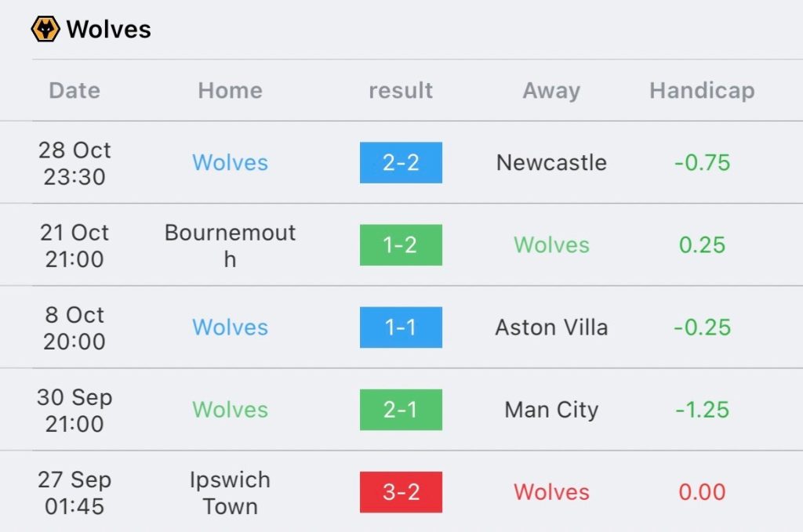Click the result column header
Viewport: 803px width, 532px height.
click(x=401, y=91)
